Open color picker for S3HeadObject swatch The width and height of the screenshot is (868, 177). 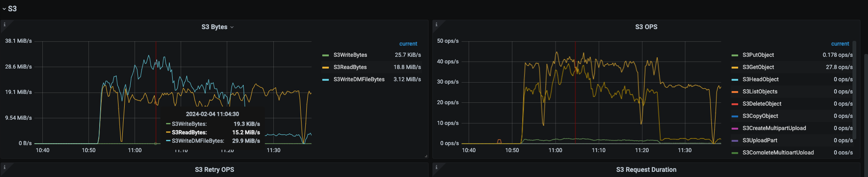point(735,80)
